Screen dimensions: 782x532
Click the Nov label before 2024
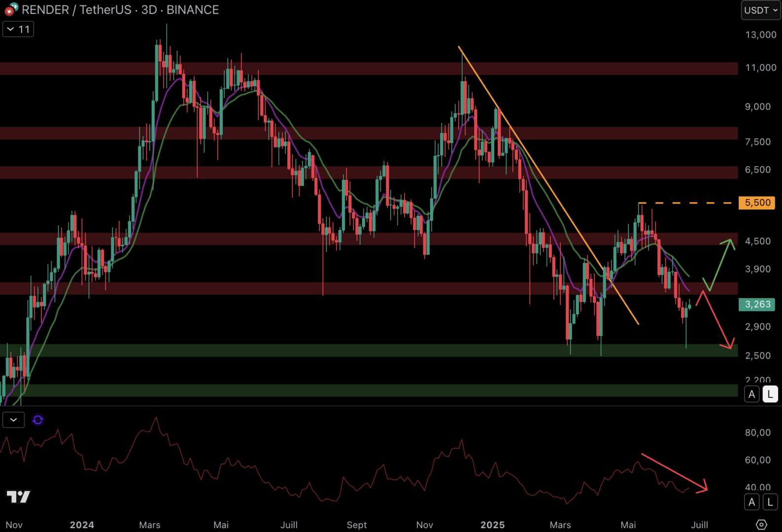click(14, 525)
